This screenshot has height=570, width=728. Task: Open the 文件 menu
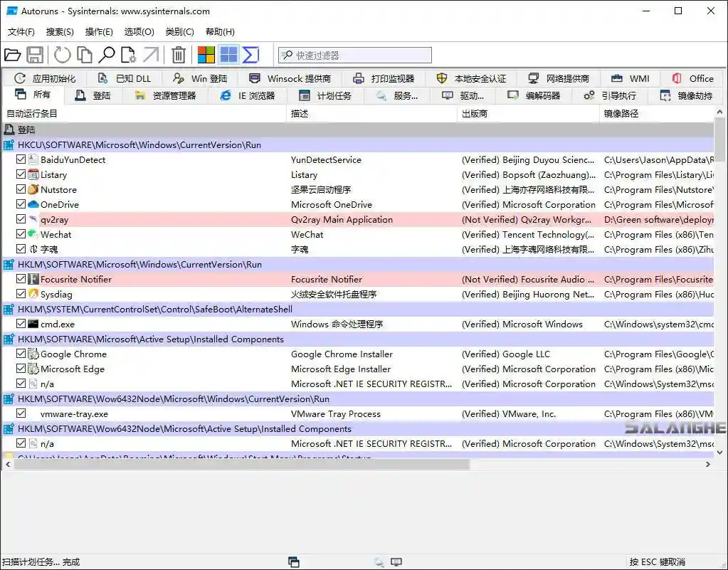click(21, 31)
